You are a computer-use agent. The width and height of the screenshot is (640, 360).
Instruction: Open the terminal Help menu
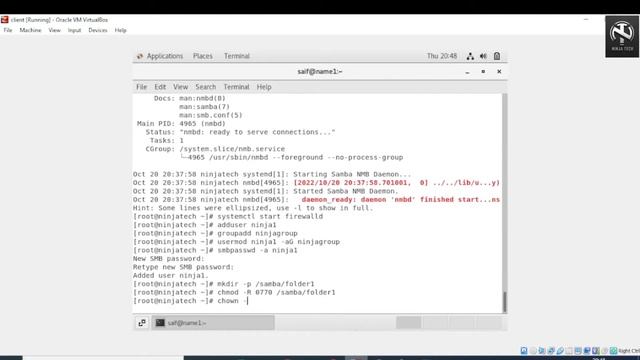[x=264, y=87]
